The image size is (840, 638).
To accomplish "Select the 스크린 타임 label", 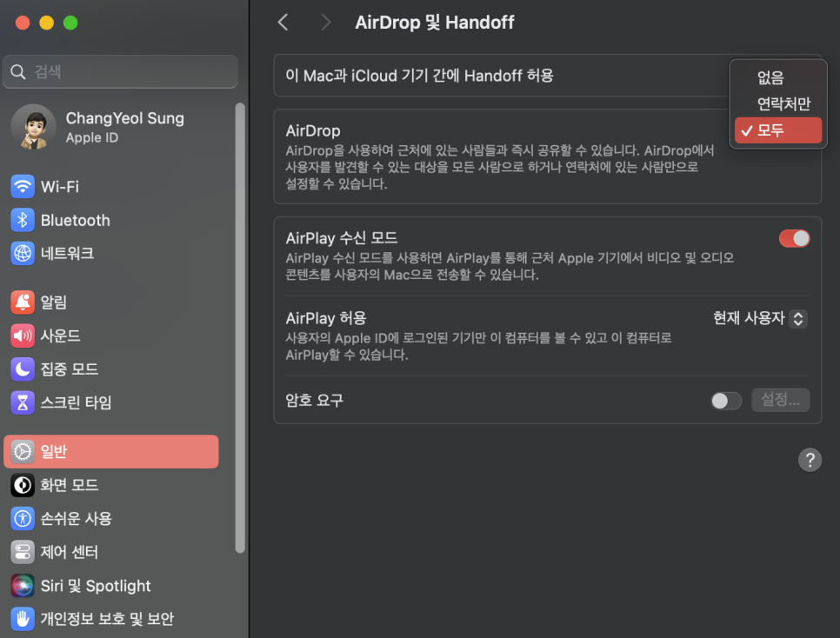I will point(76,402).
